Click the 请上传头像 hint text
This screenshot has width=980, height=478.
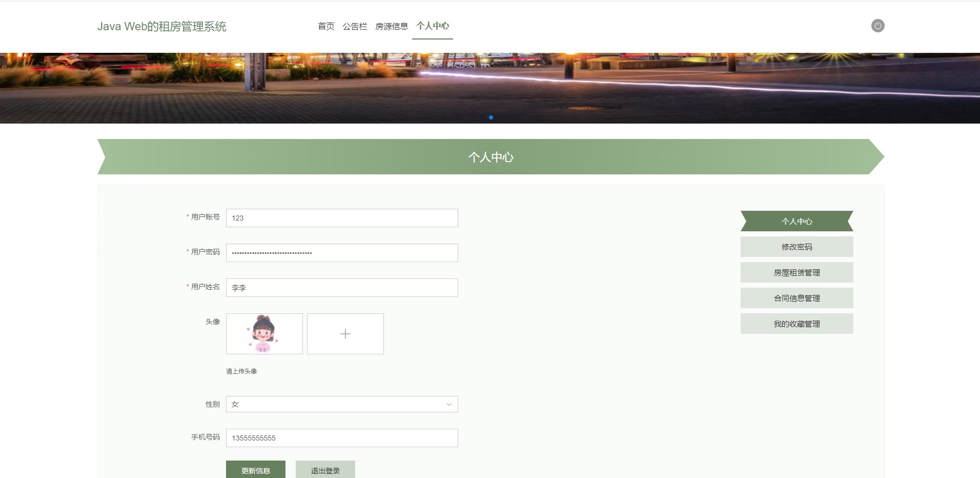(x=241, y=371)
